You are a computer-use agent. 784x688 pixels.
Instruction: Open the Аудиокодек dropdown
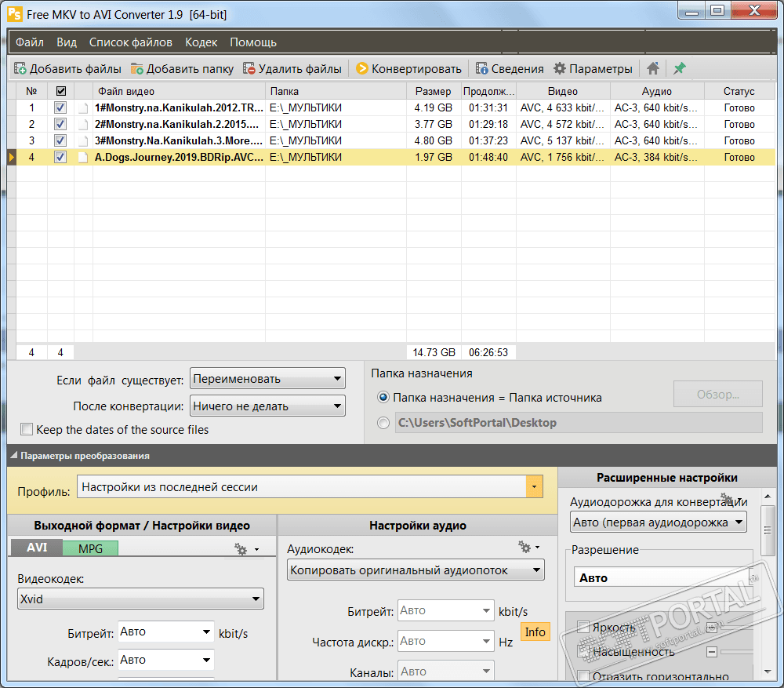pos(416,570)
